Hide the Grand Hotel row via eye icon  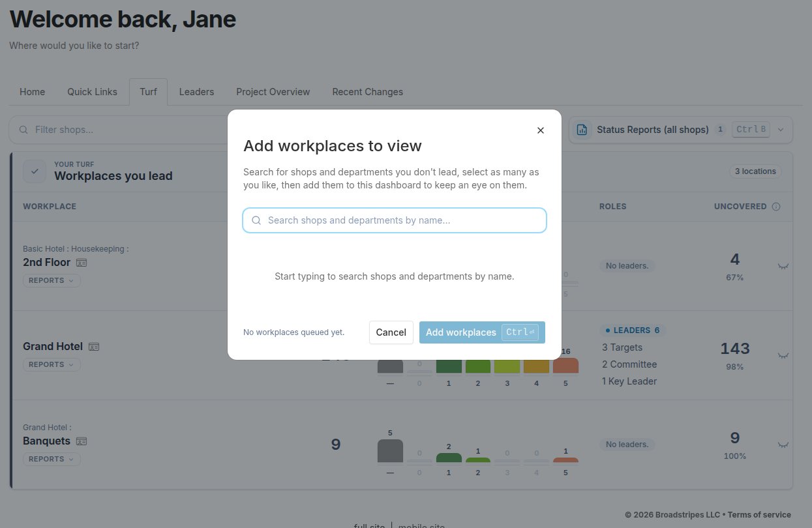click(x=783, y=355)
